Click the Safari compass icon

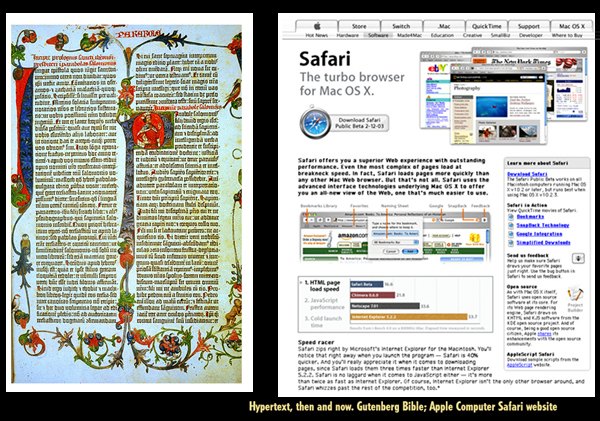coord(315,123)
